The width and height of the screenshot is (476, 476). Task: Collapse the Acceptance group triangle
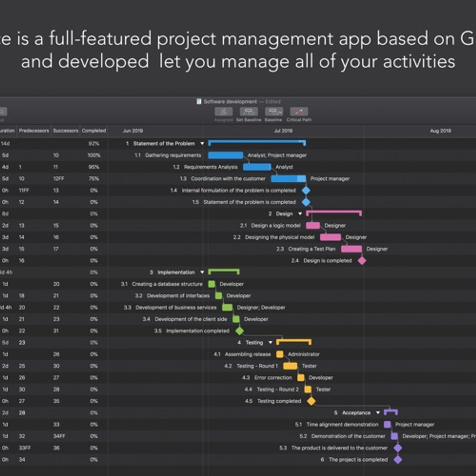click(378, 413)
